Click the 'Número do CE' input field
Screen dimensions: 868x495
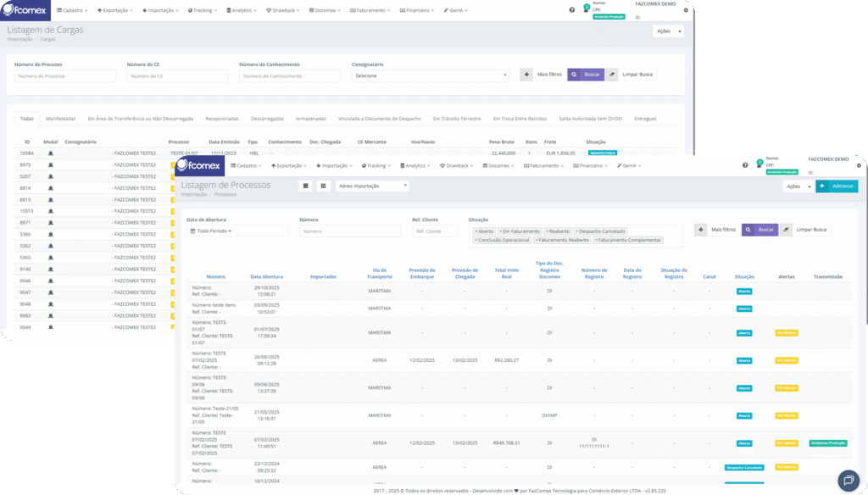pos(177,75)
